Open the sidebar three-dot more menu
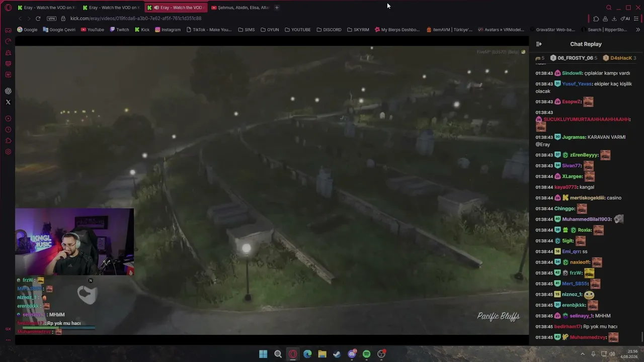Image resolution: width=644 pixels, height=362 pixels. (x=8, y=340)
